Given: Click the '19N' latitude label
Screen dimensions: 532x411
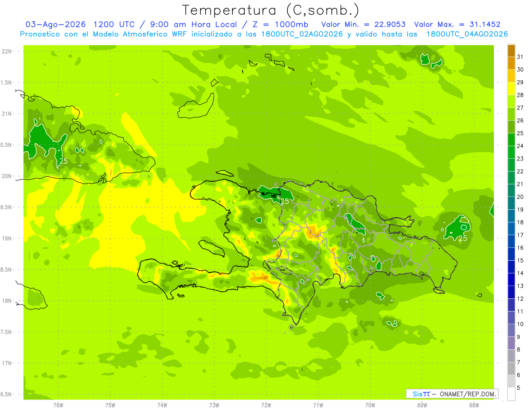Looking at the screenshot, I should tap(7, 239).
